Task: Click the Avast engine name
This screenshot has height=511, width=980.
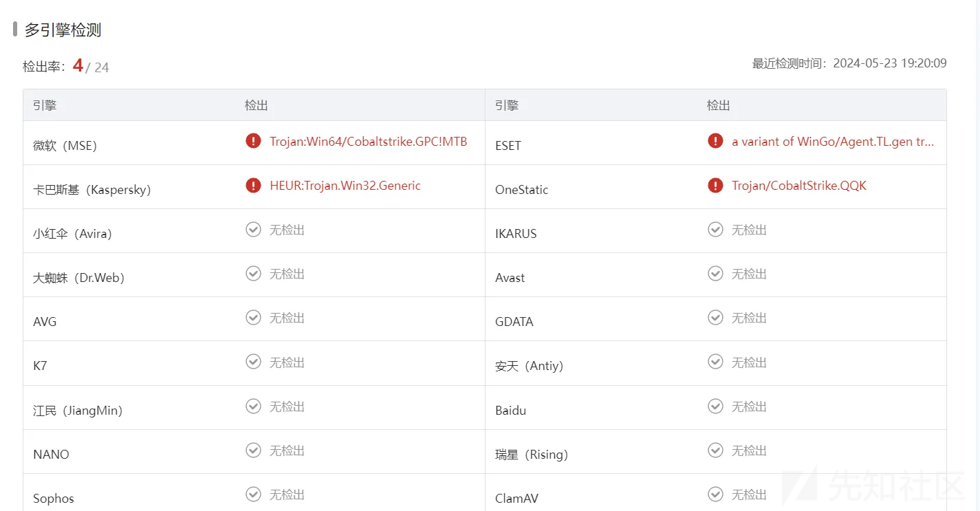Action: pos(510,278)
